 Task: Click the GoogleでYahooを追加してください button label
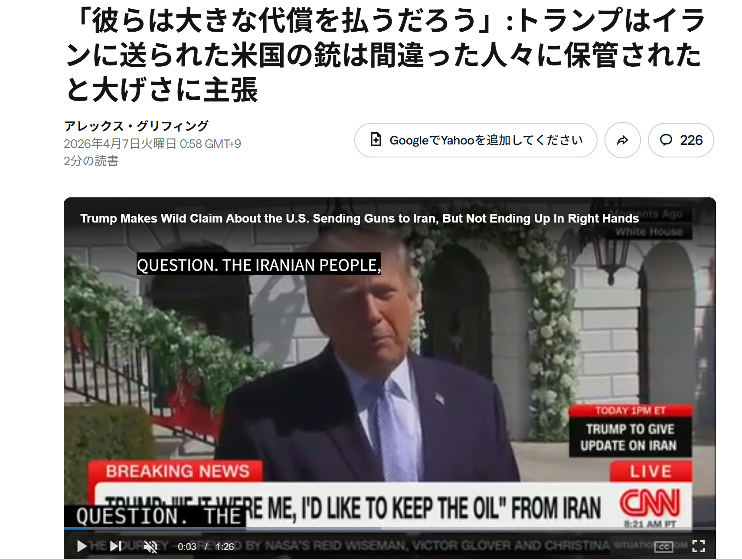pos(486,140)
